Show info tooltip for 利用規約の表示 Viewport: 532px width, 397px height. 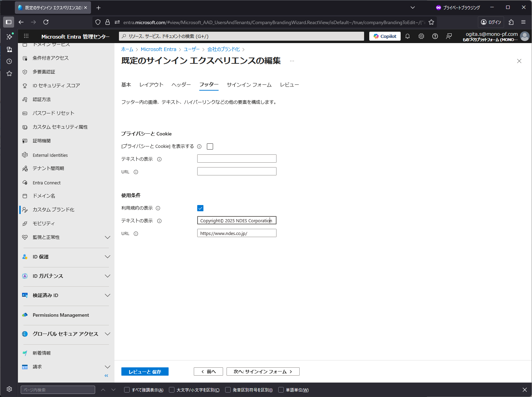pos(158,208)
